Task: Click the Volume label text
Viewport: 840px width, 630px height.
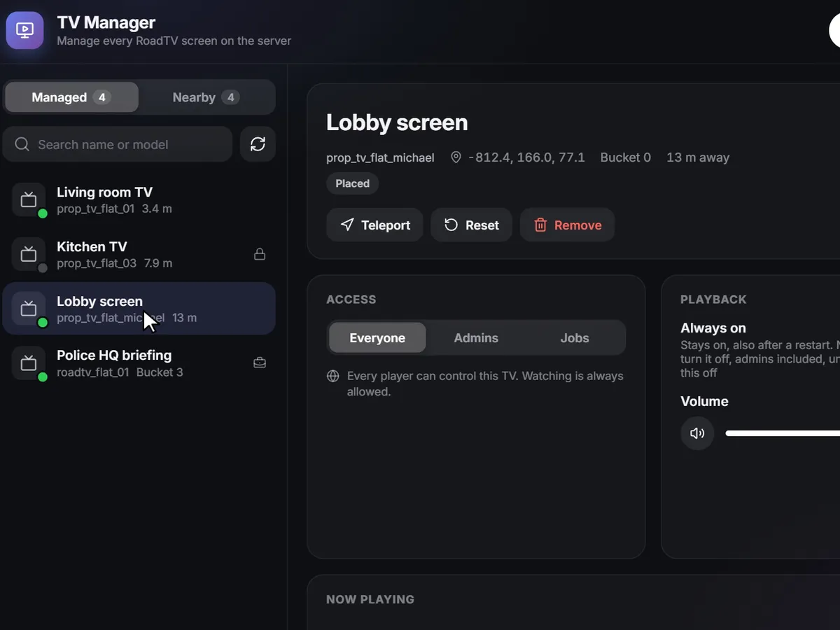Action: coord(704,401)
